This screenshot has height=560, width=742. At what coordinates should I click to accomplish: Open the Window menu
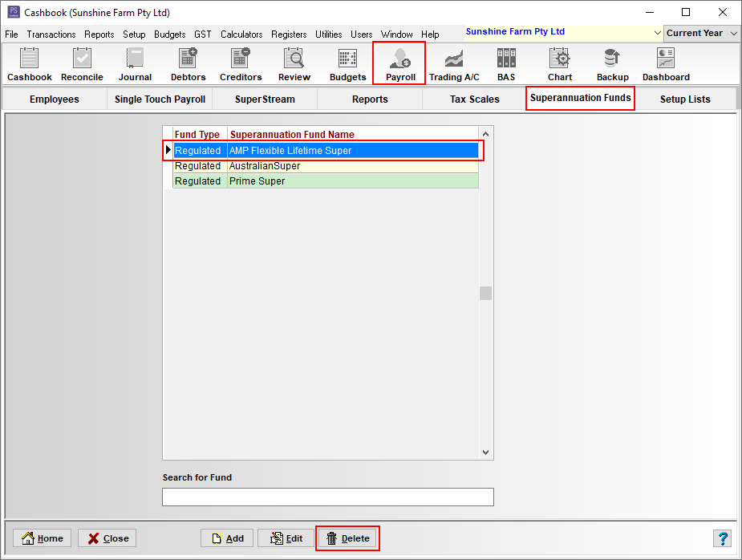[x=396, y=34]
